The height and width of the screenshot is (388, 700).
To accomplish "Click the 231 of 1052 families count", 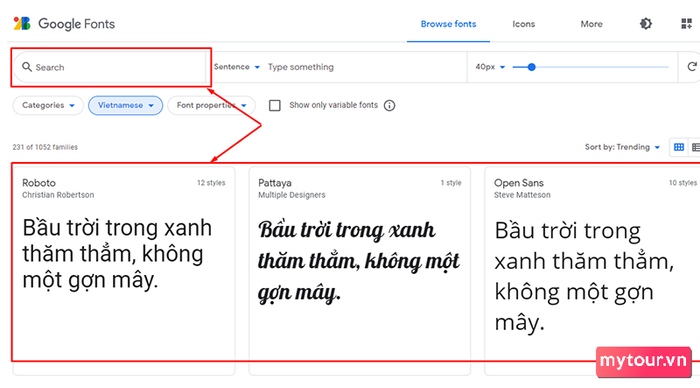I will (x=45, y=147).
